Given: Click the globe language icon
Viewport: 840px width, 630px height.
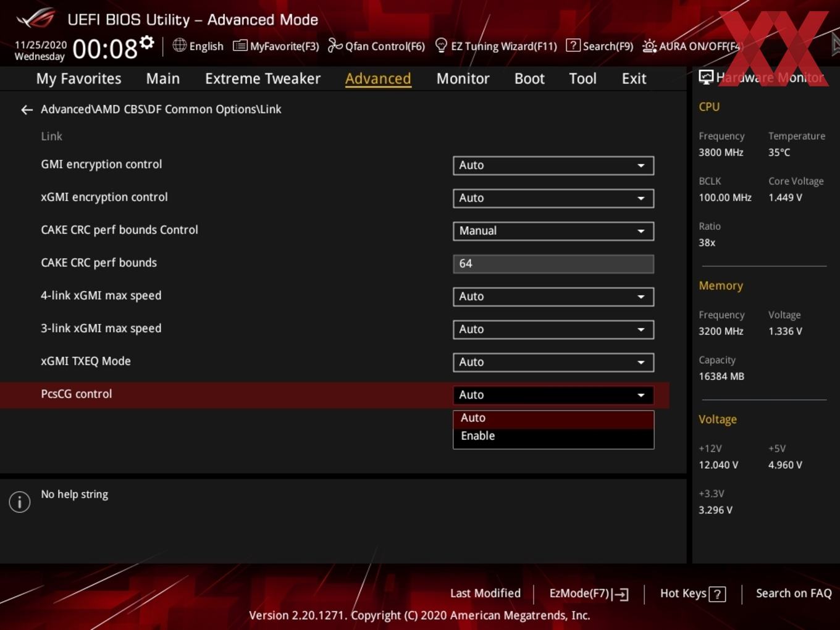Looking at the screenshot, I should 179,45.
